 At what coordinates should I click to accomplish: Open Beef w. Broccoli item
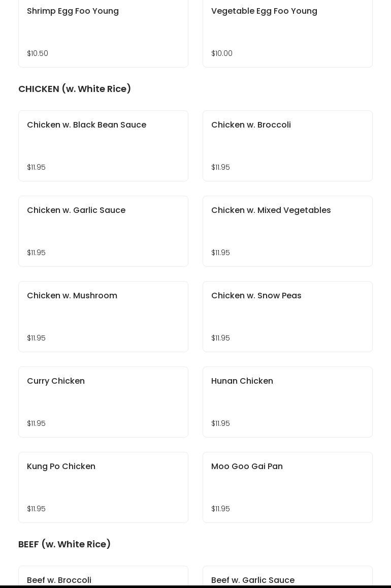tap(103, 577)
